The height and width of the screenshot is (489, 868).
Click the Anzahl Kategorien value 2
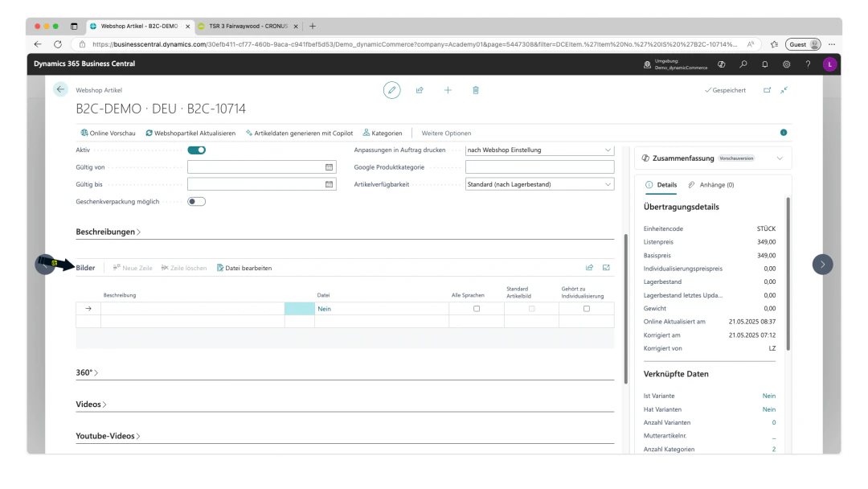(x=774, y=449)
